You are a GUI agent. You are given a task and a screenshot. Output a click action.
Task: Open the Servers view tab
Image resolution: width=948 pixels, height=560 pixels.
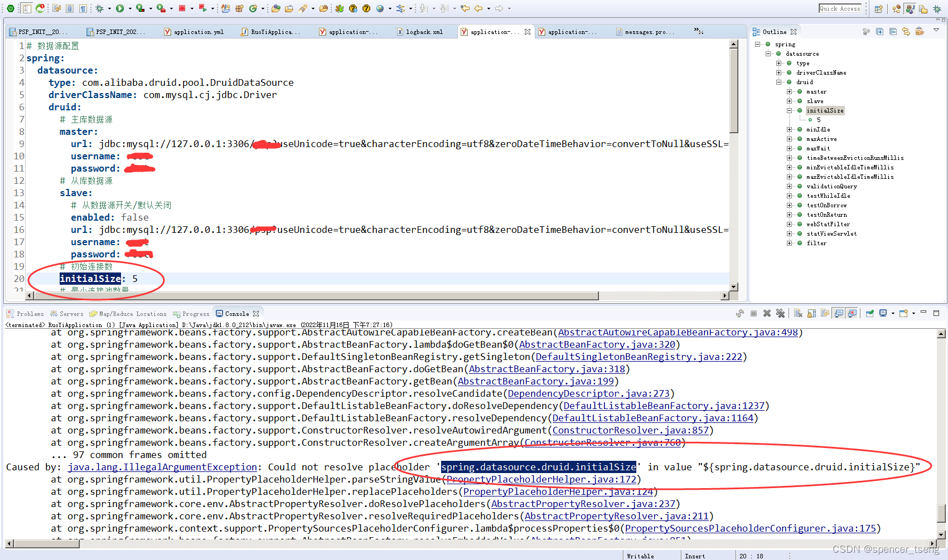(67, 314)
